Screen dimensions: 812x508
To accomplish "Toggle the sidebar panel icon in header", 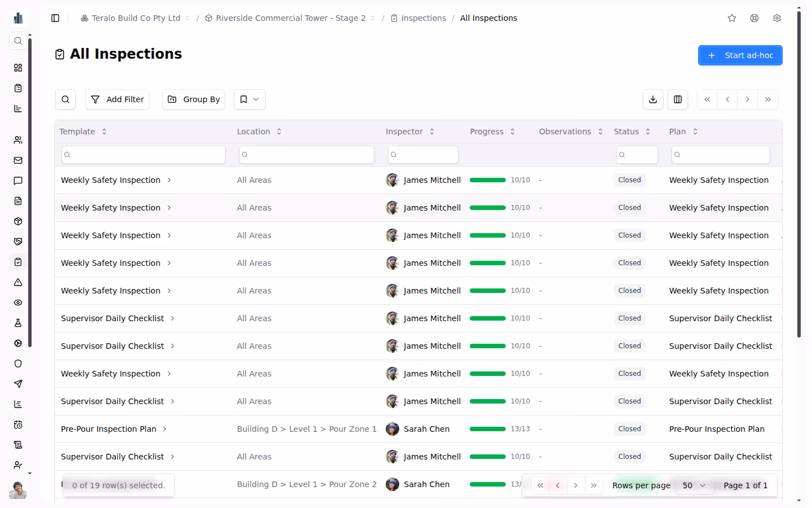I will 55,18.
